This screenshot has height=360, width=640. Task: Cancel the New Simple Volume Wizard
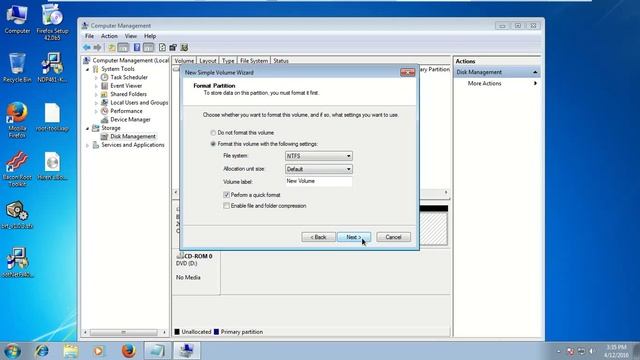tap(393, 237)
